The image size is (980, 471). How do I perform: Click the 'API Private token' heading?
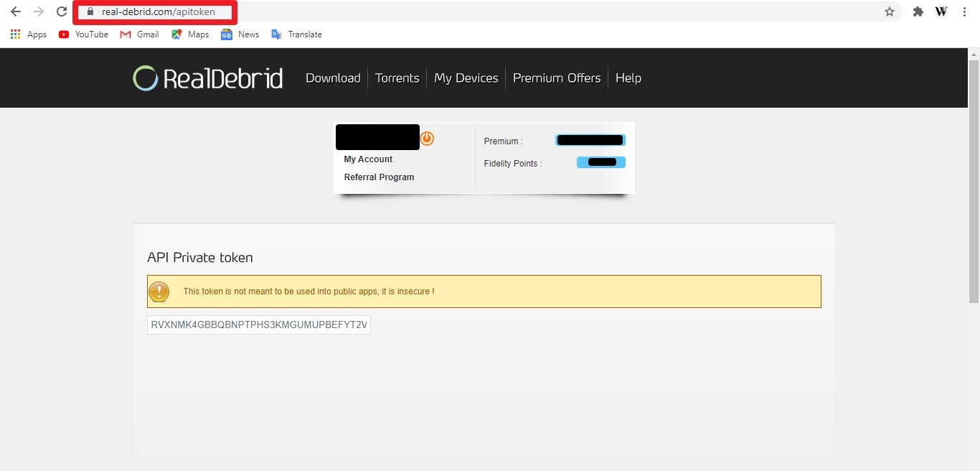tap(200, 258)
